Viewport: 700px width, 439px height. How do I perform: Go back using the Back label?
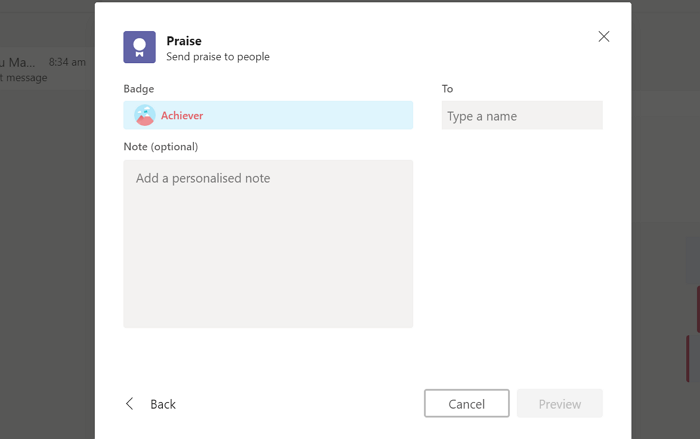click(x=163, y=404)
